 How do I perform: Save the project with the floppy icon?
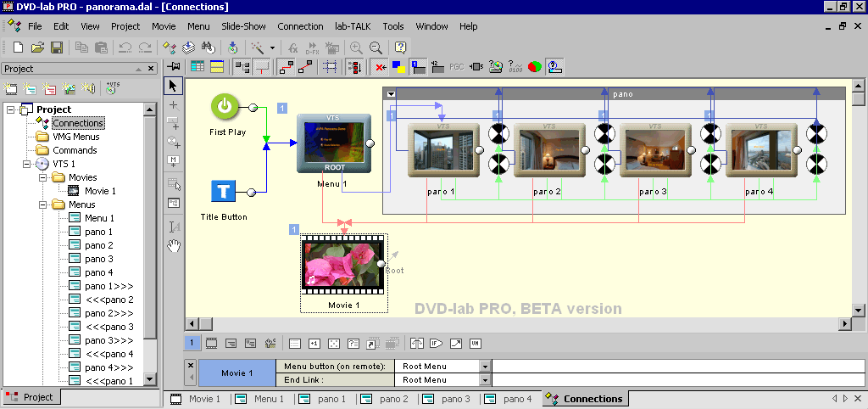[57, 48]
